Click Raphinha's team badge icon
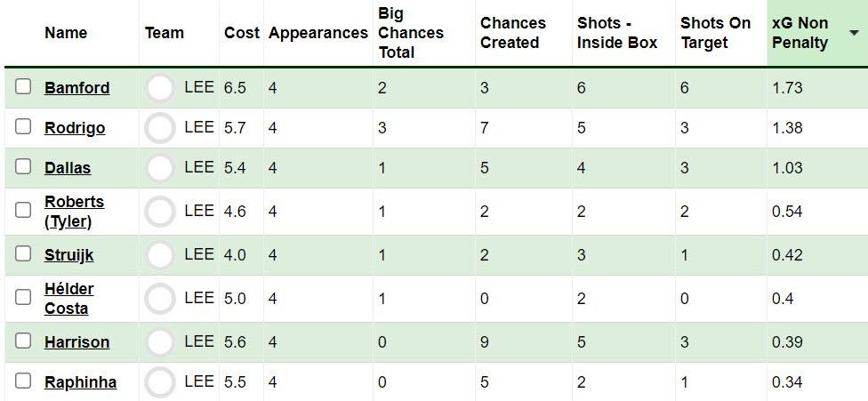Screen dimensions: 868x401 [x=159, y=381]
